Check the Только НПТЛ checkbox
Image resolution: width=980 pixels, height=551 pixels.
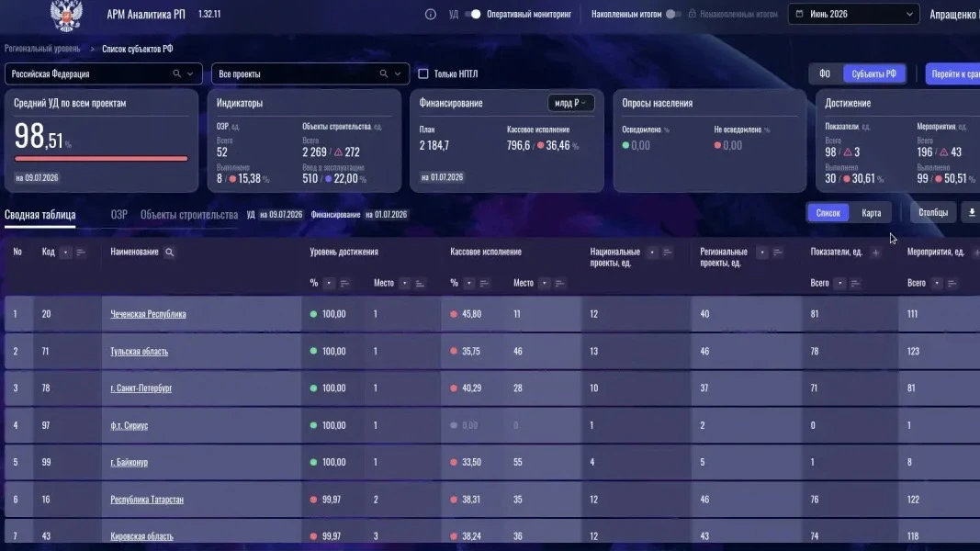coord(423,73)
